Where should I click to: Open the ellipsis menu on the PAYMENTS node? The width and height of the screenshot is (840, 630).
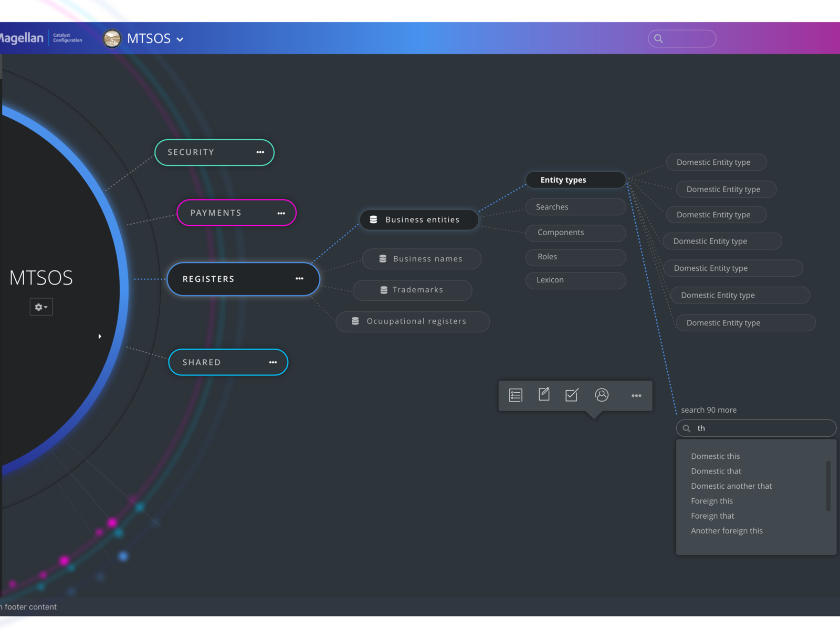point(281,213)
